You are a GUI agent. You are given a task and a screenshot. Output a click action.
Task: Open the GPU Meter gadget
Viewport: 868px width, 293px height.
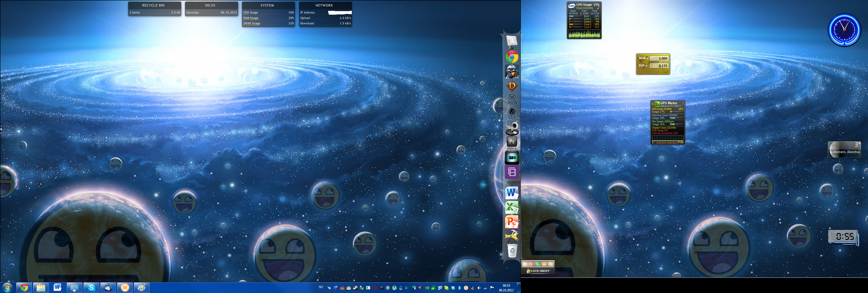(668, 122)
